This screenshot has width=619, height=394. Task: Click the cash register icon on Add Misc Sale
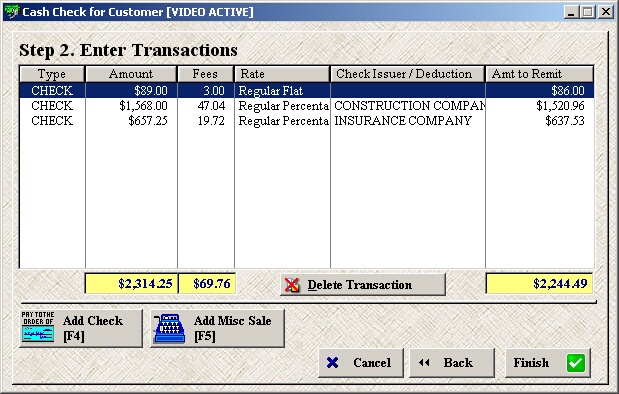coord(170,328)
